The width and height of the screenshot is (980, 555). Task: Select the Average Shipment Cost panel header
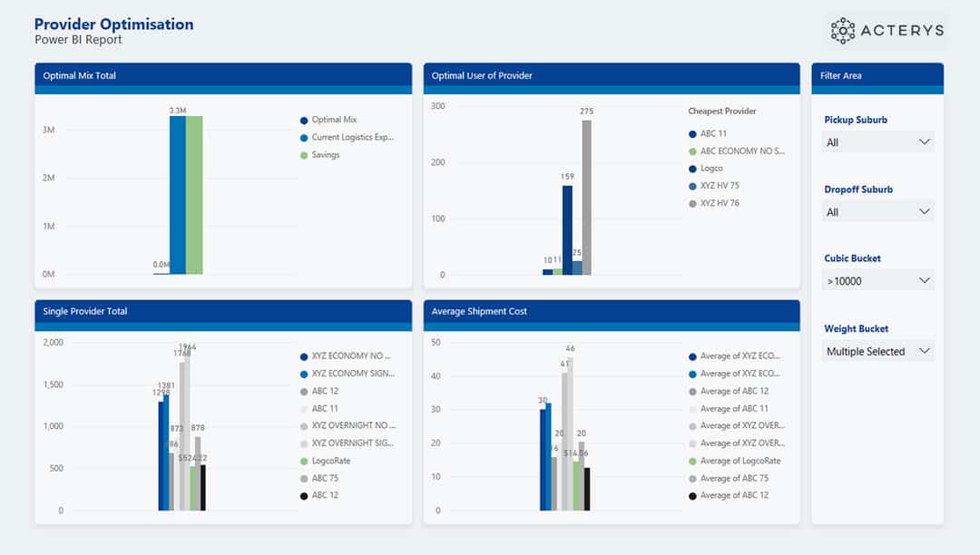click(611, 311)
